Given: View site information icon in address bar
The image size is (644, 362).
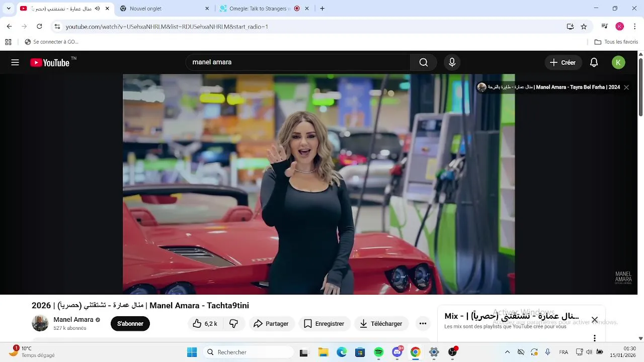Looking at the screenshot, I should pyautogui.click(x=57, y=27).
